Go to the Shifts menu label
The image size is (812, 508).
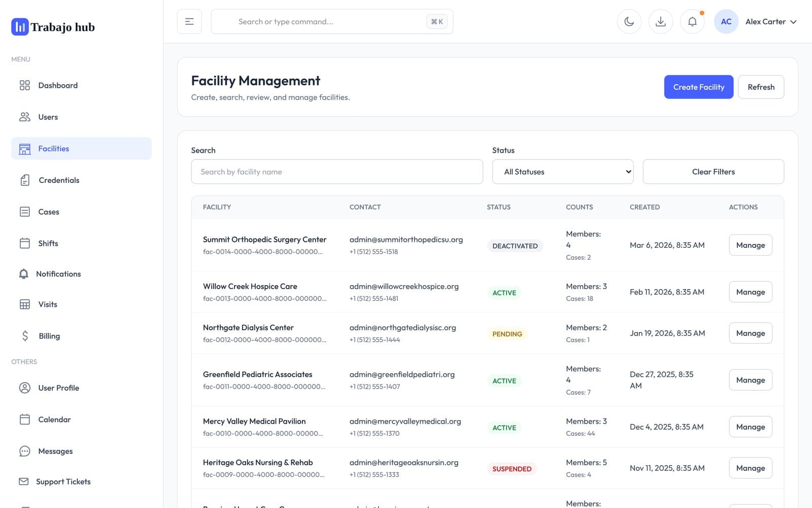48,243
